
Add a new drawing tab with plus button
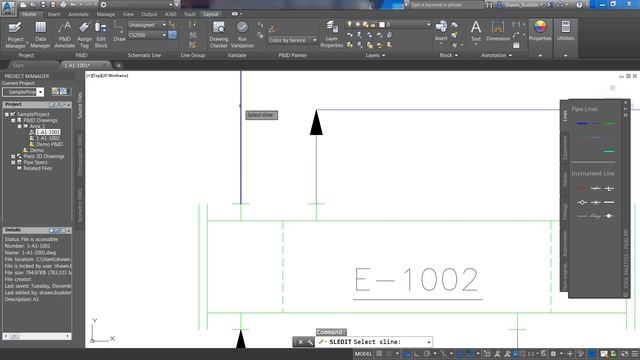pos(118,65)
